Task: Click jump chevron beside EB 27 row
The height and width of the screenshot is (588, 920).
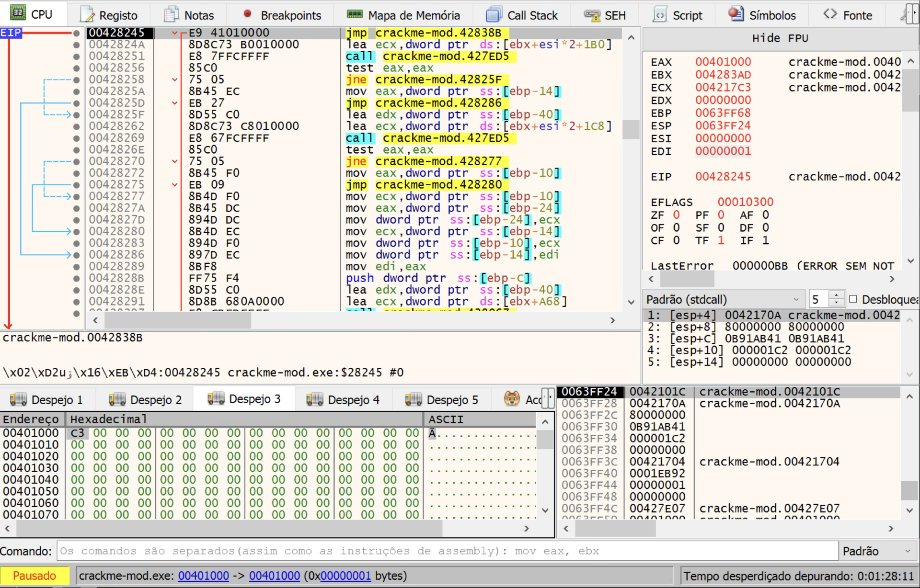Action: tap(175, 103)
